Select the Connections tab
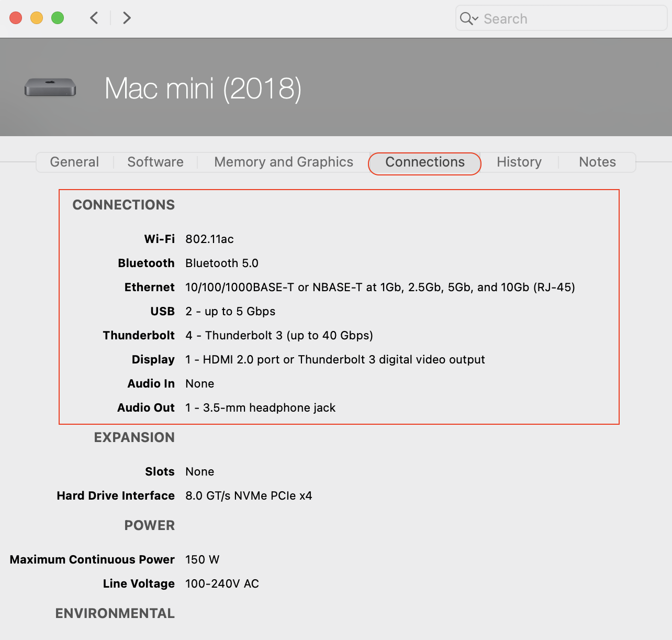The height and width of the screenshot is (640, 672). coord(425,163)
